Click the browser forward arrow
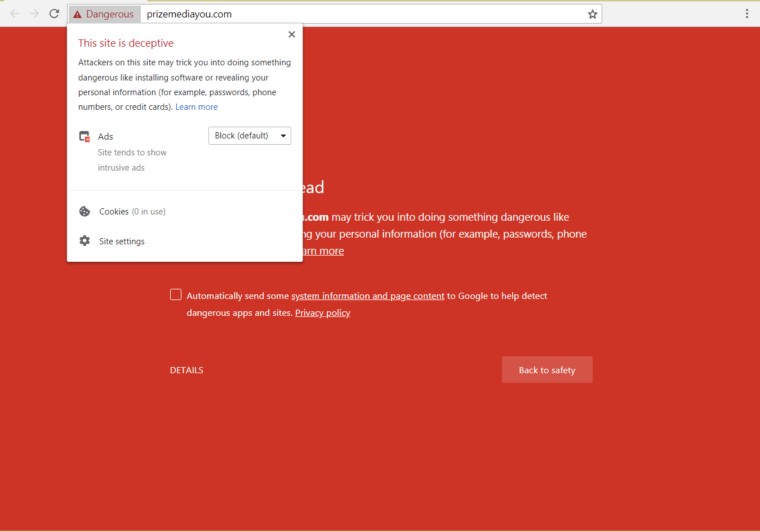The width and height of the screenshot is (760, 532). (34, 14)
